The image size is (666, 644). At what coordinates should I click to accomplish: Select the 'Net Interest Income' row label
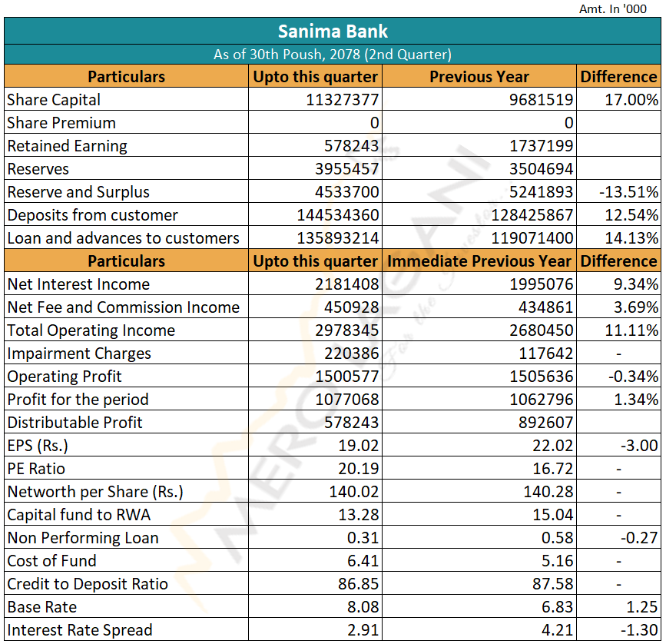pyautogui.click(x=78, y=284)
